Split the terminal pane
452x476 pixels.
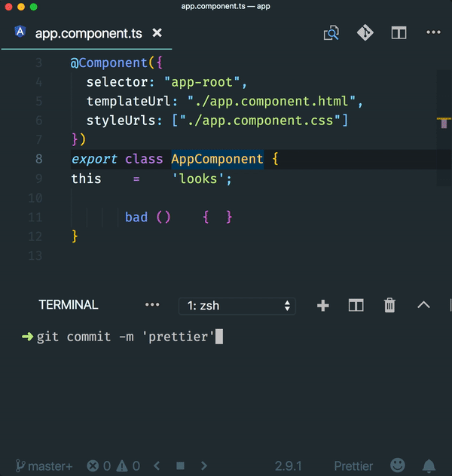pyautogui.click(x=356, y=305)
